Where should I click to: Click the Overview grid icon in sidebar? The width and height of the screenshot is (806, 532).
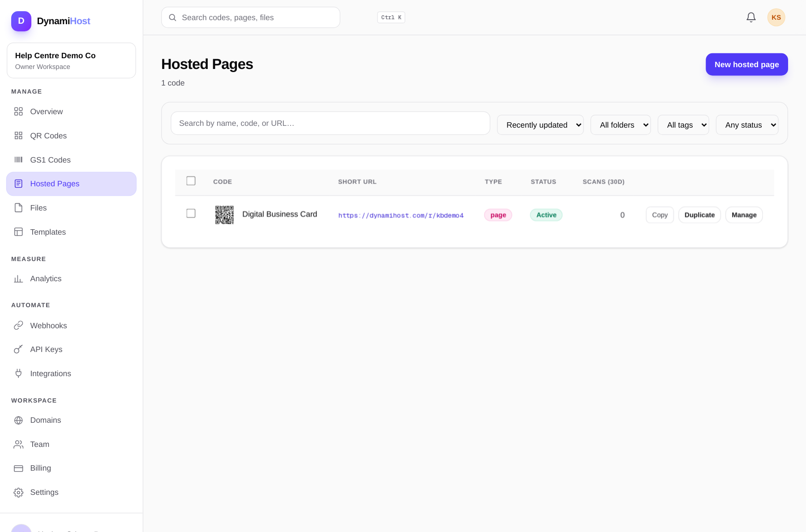(18, 112)
